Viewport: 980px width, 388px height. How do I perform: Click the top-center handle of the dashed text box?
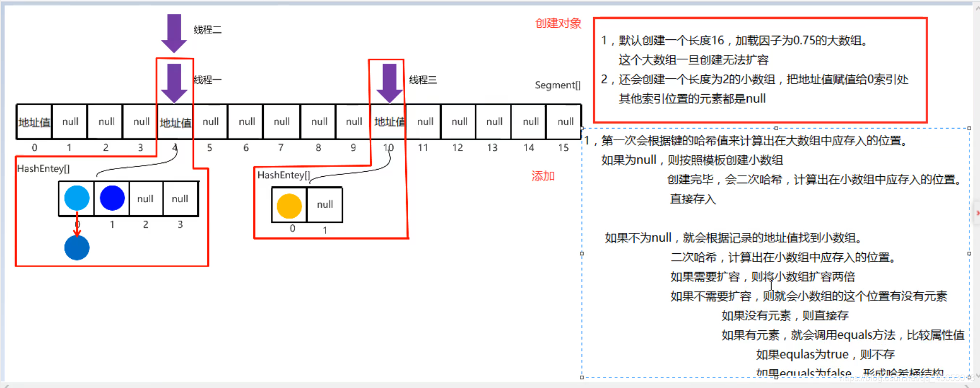coord(775,128)
